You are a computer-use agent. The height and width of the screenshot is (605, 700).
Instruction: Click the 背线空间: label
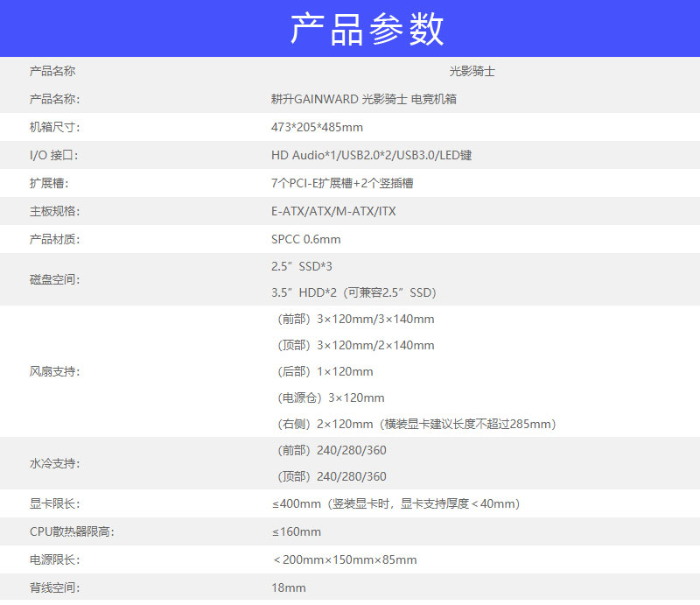[x=54, y=588]
